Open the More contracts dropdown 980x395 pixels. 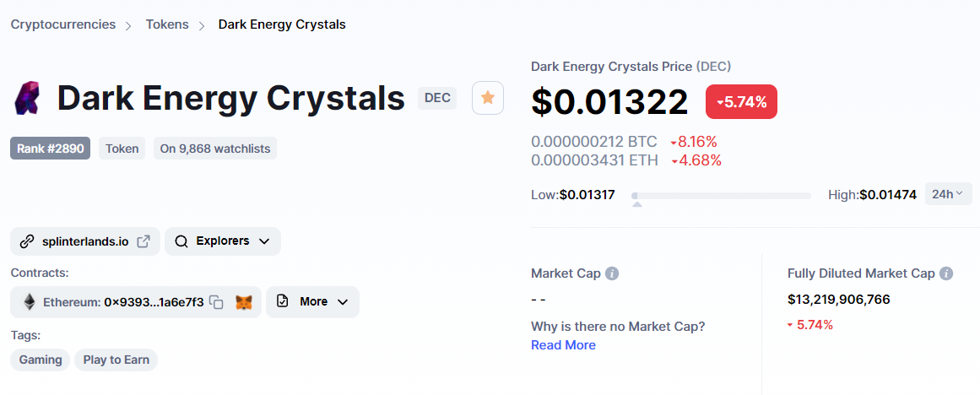[x=312, y=302]
